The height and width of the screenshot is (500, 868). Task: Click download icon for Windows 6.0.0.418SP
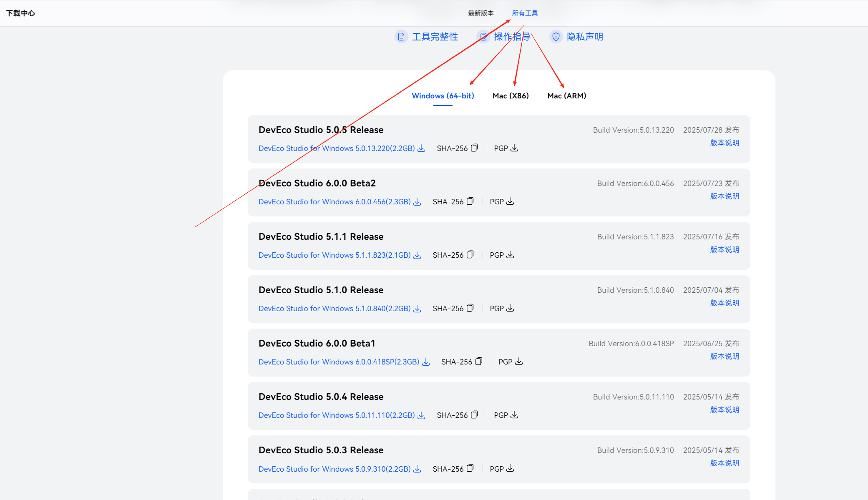click(x=426, y=362)
